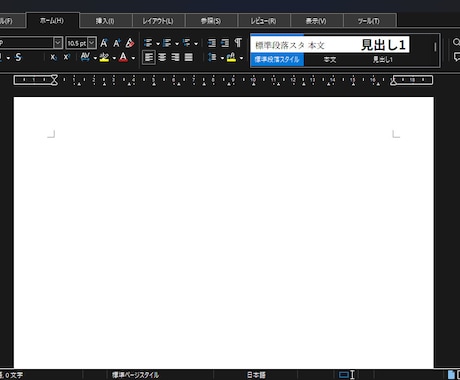
Task: Click the 標準ページスタイル status bar entry
Action: click(x=135, y=375)
